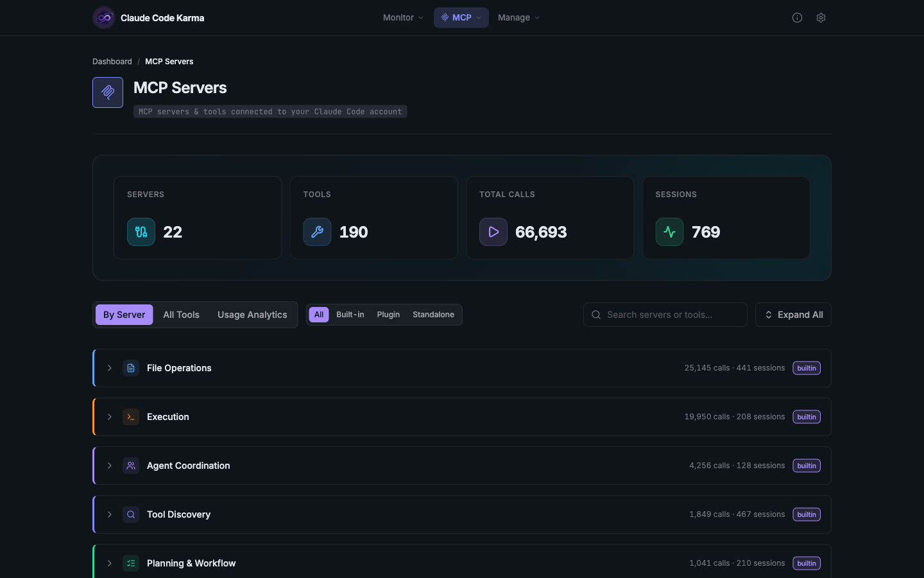Click the Claude Code Karma logo icon
This screenshot has width=924, height=578.
pos(104,18)
